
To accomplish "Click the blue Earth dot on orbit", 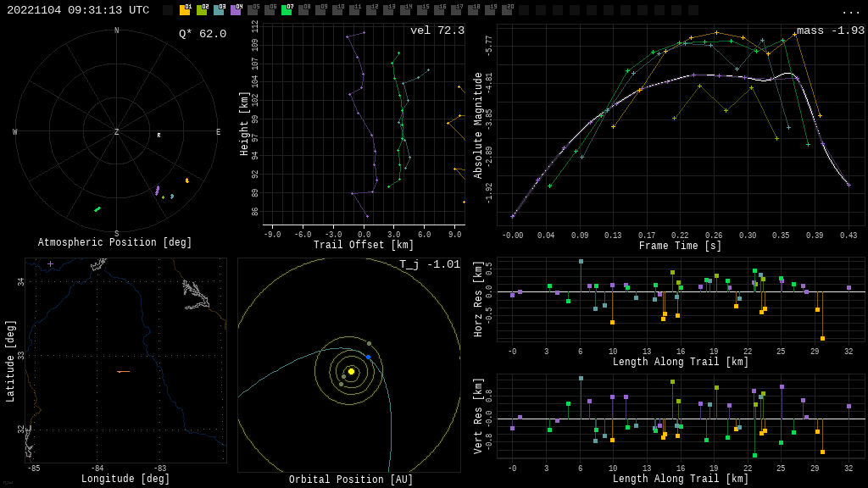I will (x=368, y=358).
